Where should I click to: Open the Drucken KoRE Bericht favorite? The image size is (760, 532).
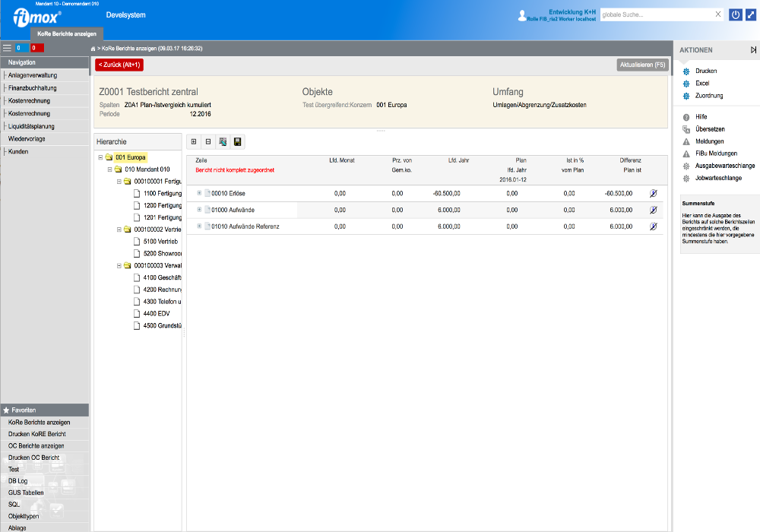point(36,434)
